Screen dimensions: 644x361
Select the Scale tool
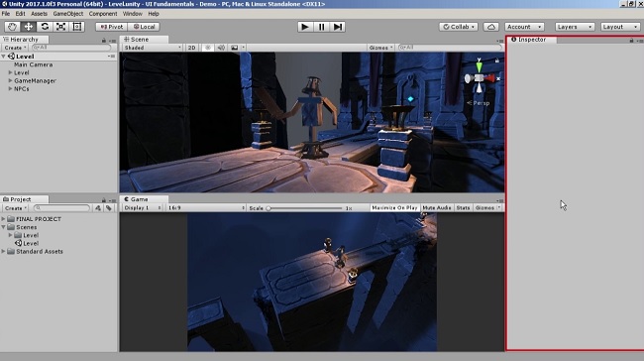[x=60, y=27]
